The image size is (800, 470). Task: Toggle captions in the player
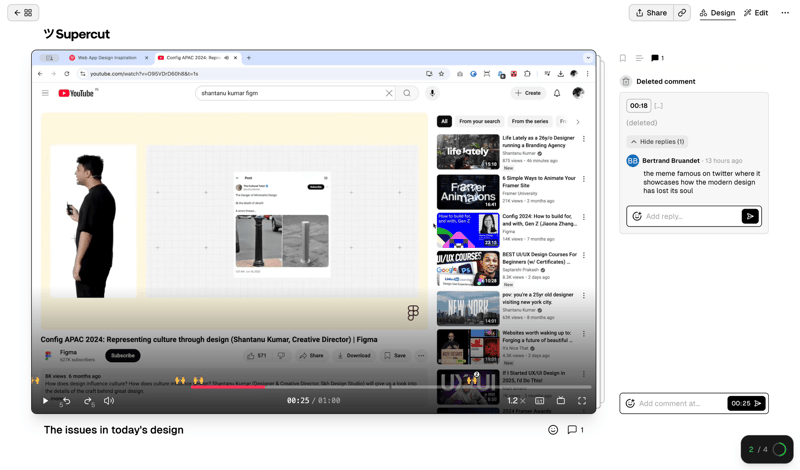pos(539,401)
